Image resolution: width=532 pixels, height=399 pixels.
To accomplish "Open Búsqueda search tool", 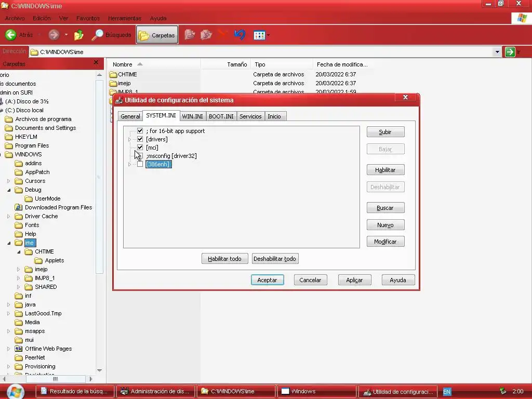I will point(111,35).
